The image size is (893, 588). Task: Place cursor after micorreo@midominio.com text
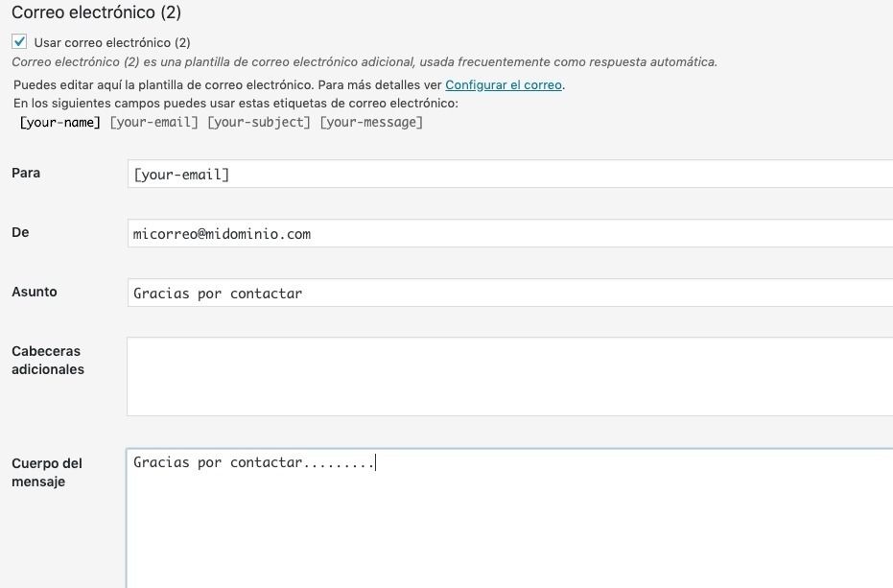pyautogui.click(x=312, y=234)
